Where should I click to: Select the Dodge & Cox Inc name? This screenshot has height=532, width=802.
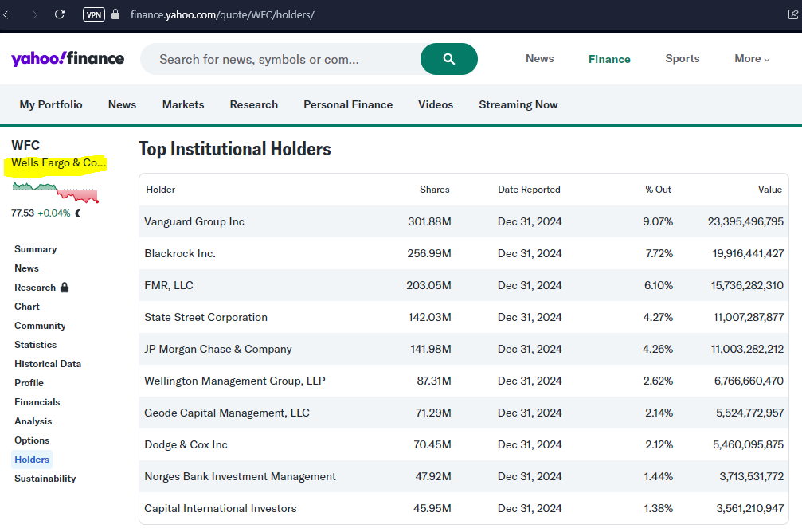coord(186,444)
